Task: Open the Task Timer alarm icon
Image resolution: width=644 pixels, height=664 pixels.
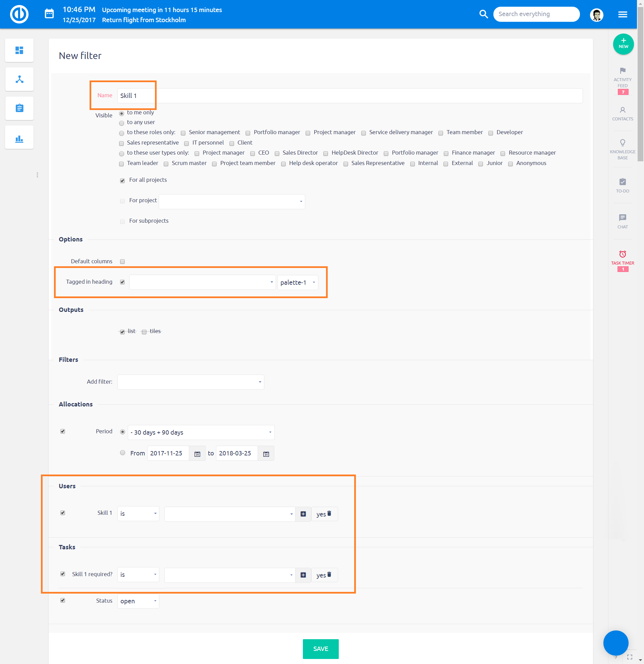Action: point(622,254)
